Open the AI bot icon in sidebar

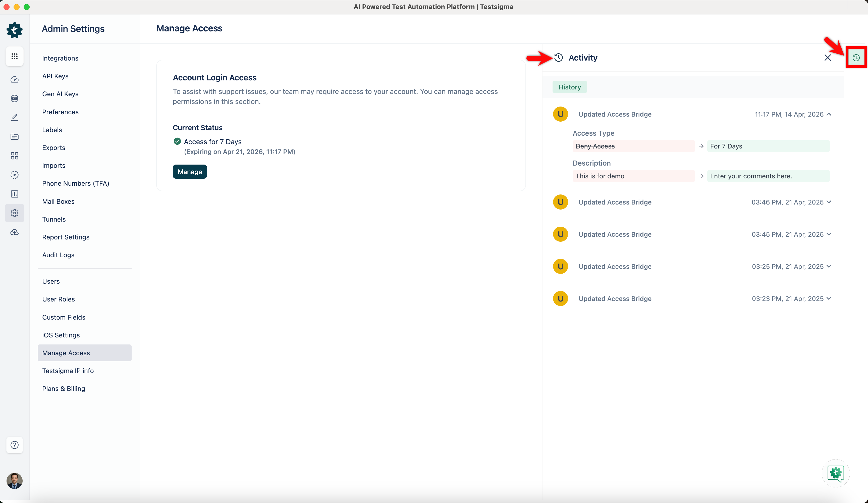coord(15,98)
